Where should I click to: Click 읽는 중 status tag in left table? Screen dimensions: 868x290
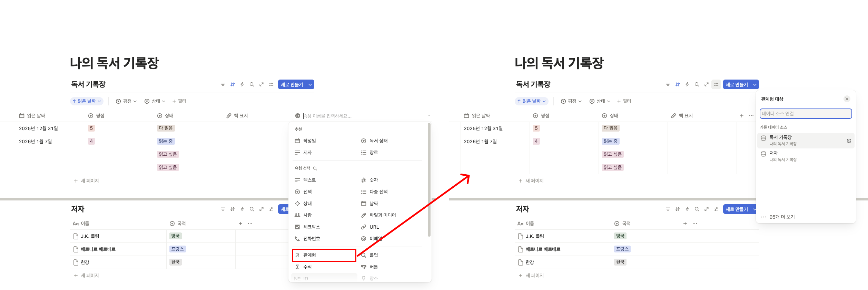[x=166, y=141]
